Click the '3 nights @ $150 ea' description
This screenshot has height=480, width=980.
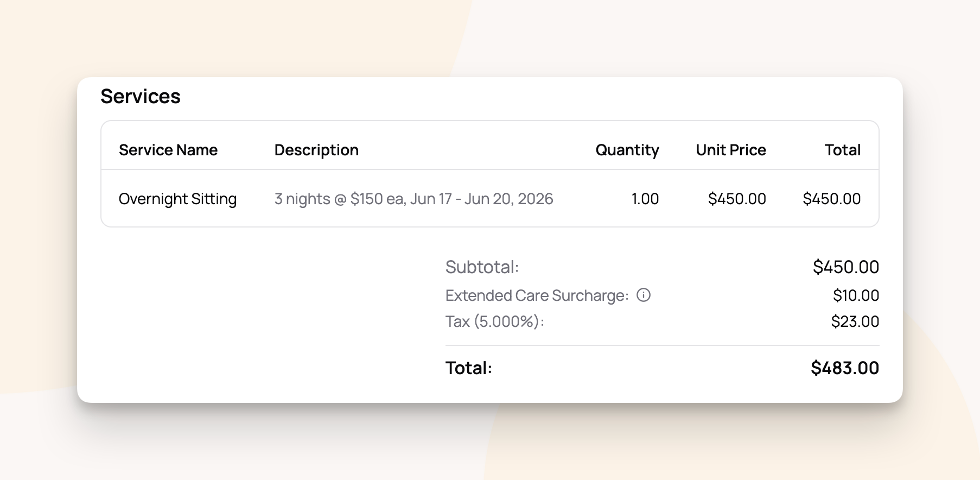coord(413,199)
